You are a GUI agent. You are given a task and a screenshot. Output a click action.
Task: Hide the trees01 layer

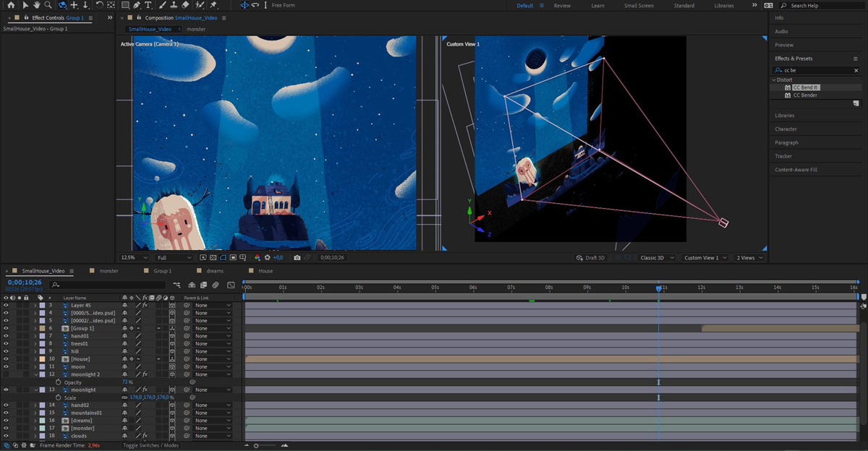[x=7, y=343]
